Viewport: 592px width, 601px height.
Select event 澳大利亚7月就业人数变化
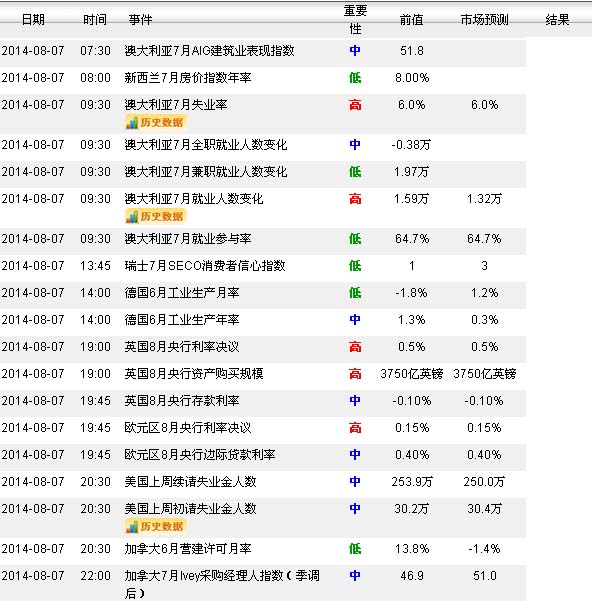coord(194,199)
